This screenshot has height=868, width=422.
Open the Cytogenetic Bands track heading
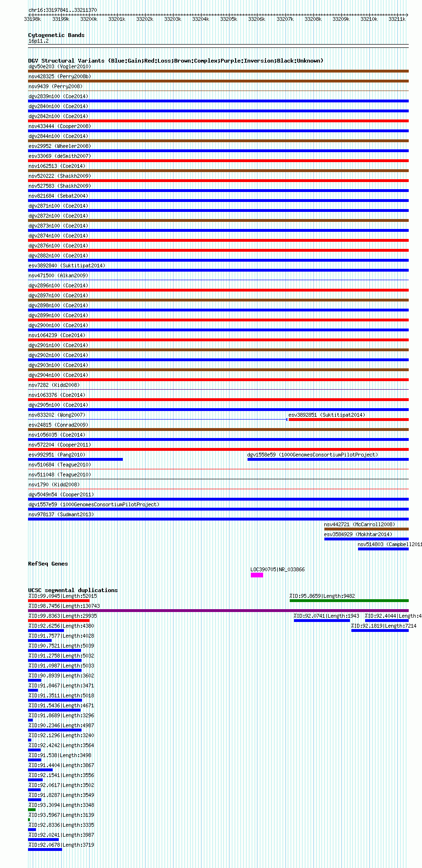(x=56, y=35)
